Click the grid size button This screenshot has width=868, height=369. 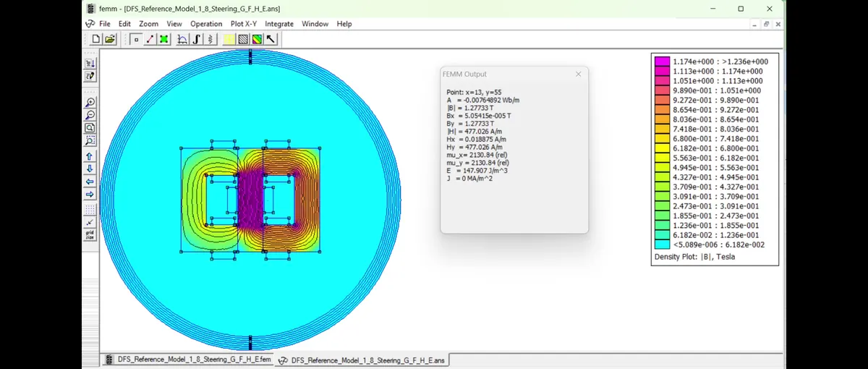point(90,235)
